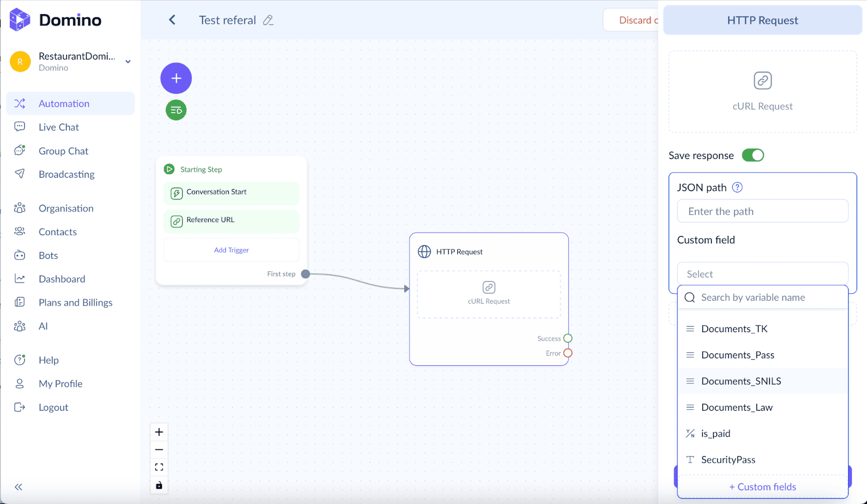Click the Starting Step play icon
The width and height of the screenshot is (867, 504).
click(169, 169)
